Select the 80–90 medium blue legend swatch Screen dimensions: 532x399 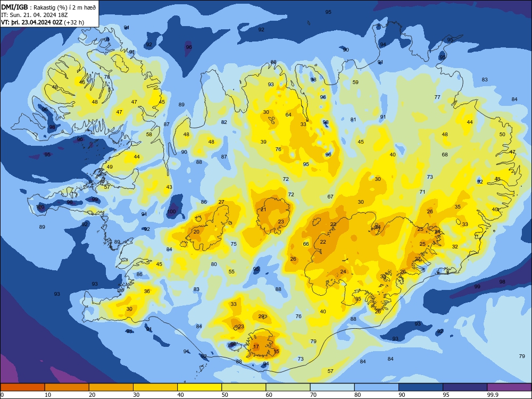point(377,387)
